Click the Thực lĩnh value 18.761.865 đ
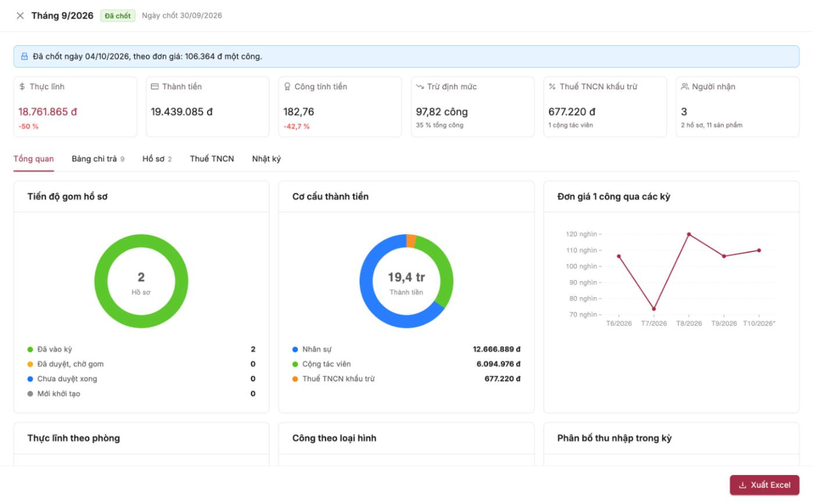The image size is (813, 504). tap(48, 112)
